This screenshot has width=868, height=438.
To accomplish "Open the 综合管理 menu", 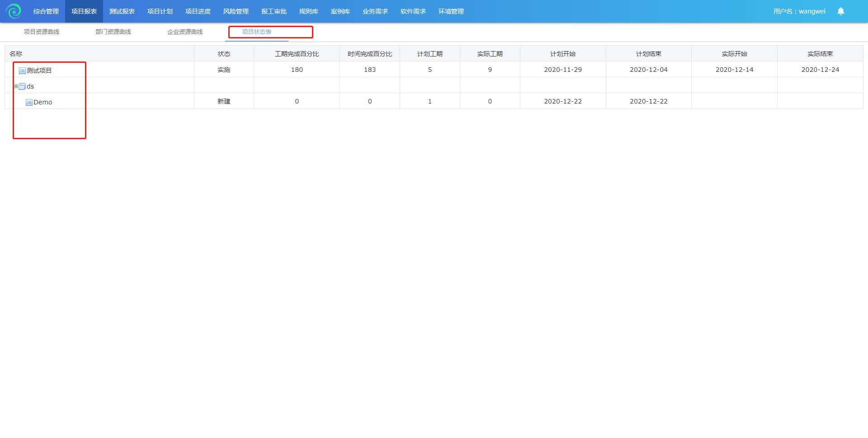I will 46,11.
